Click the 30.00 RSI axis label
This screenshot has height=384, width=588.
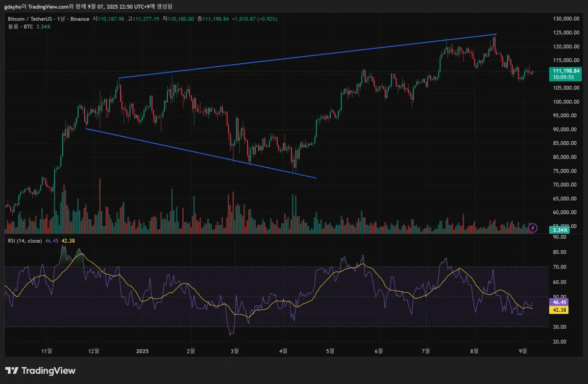click(x=559, y=327)
